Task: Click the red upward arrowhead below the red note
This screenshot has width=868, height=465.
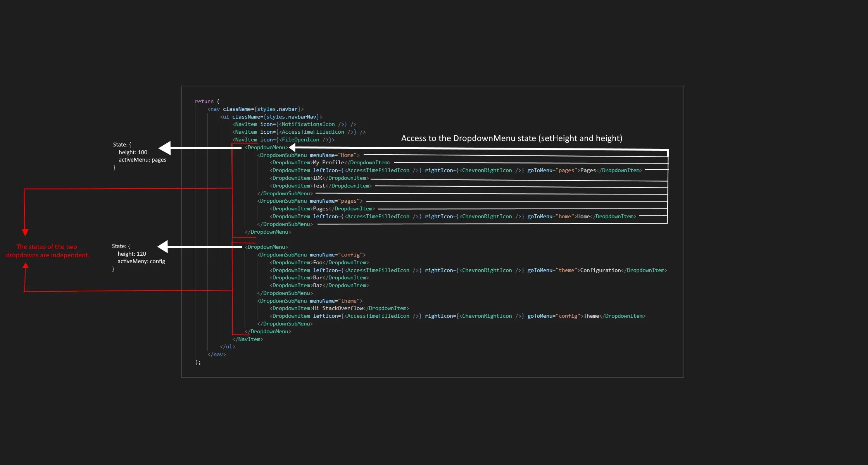Action: (x=26, y=266)
